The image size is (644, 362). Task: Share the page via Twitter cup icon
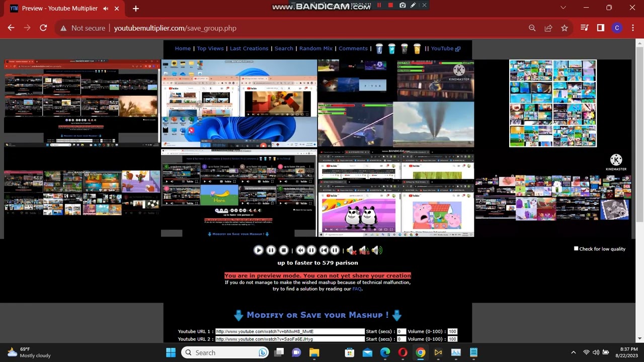(x=392, y=49)
